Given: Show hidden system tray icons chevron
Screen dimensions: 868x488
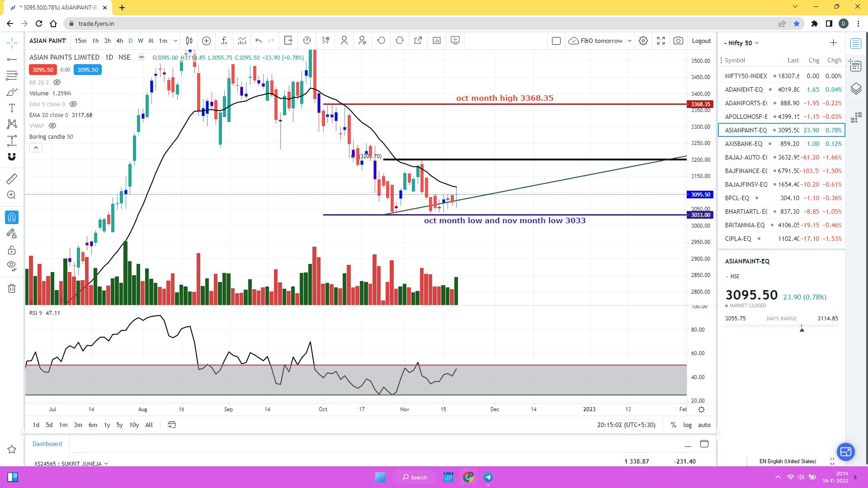Looking at the screenshot, I should [778, 477].
